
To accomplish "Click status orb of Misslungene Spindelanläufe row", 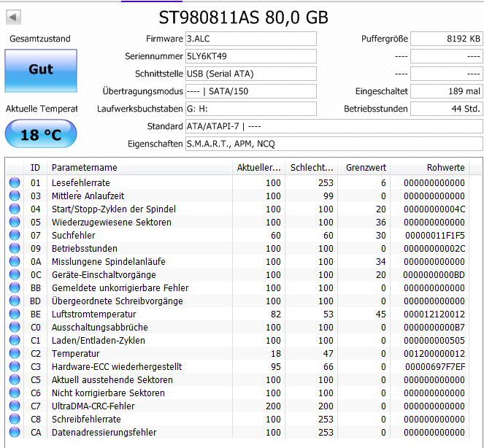I will click(15, 261).
